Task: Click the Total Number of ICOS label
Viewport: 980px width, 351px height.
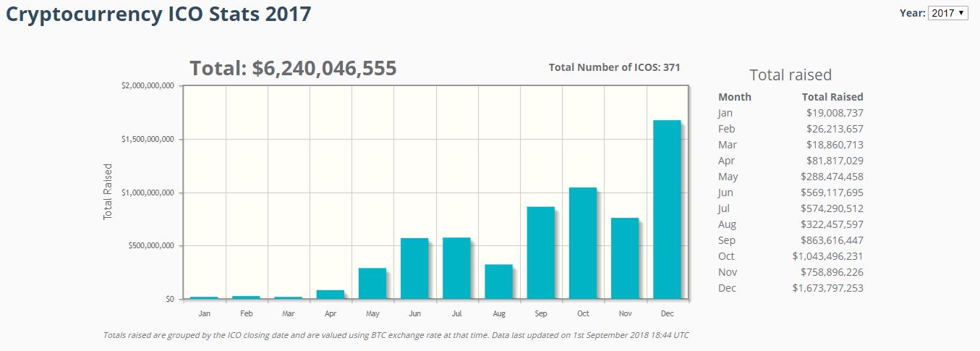Action: pyautogui.click(x=615, y=67)
